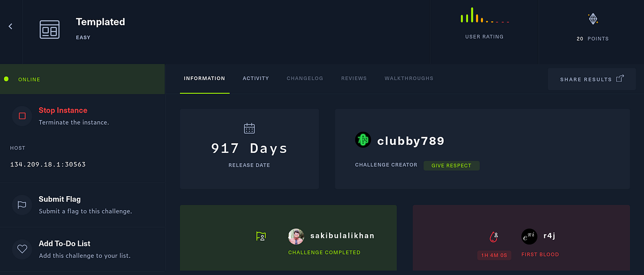Click the red Stop Instance square icon
This screenshot has height=275, width=644.
click(x=22, y=116)
